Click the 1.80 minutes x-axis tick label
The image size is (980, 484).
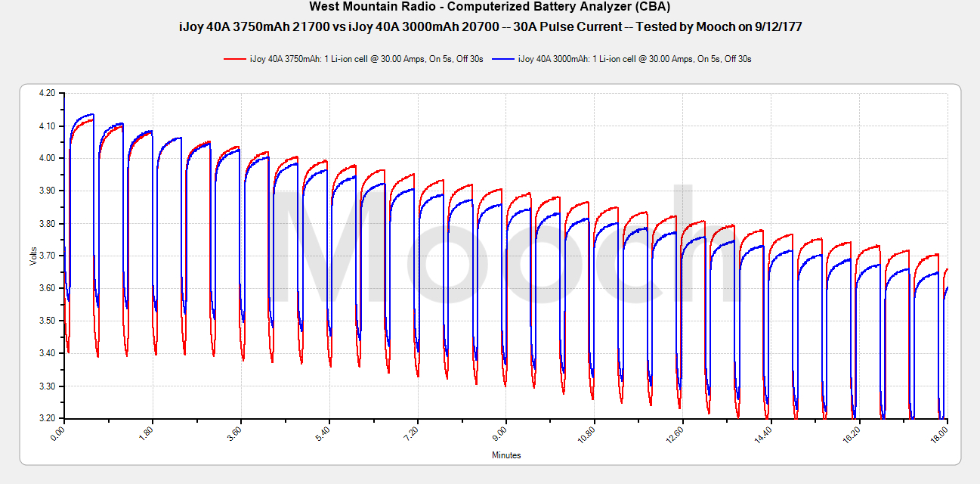point(147,433)
